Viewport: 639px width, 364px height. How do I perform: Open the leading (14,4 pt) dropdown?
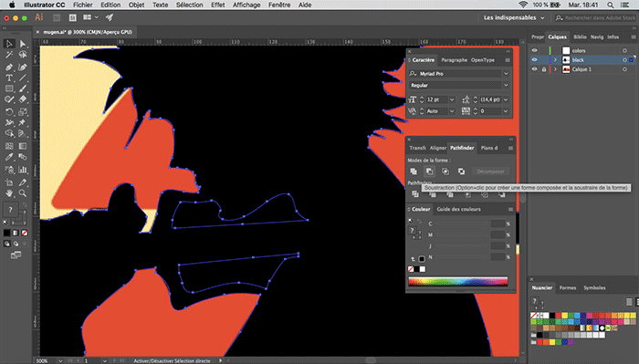[506, 99]
